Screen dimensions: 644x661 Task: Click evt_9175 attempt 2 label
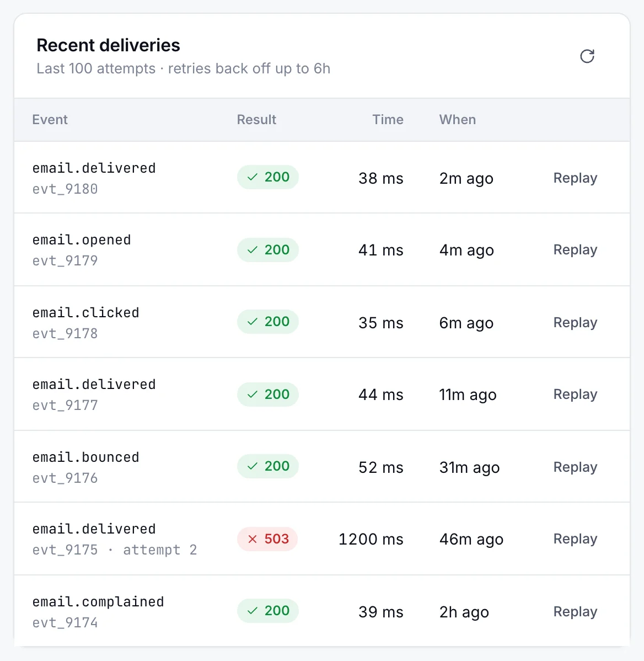tap(115, 550)
